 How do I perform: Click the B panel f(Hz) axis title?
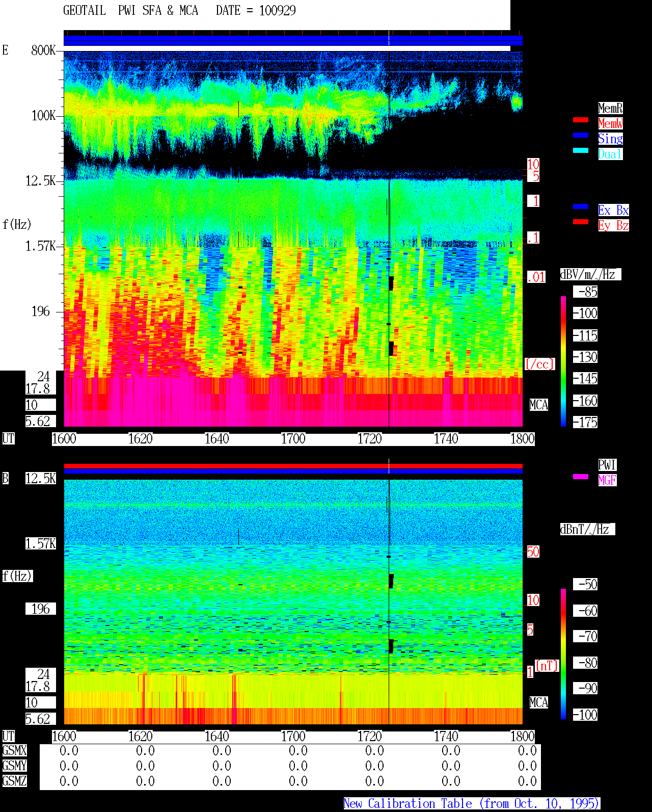tap(17, 576)
